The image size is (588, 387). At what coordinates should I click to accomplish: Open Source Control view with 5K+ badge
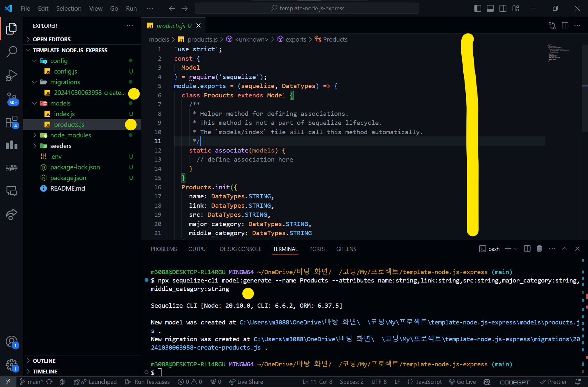[12, 99]
